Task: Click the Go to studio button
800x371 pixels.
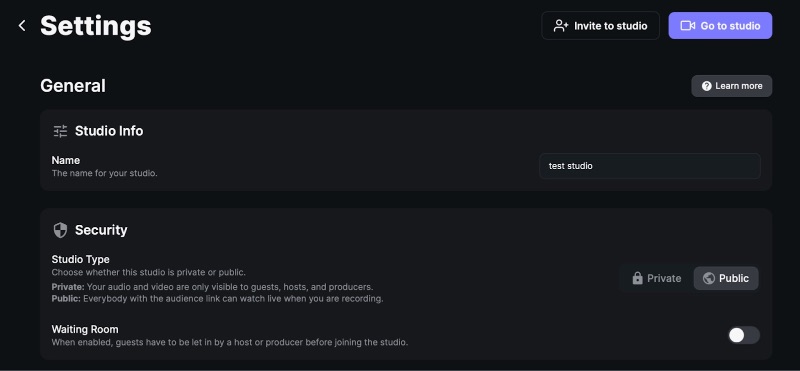Action: coord(720,26)
